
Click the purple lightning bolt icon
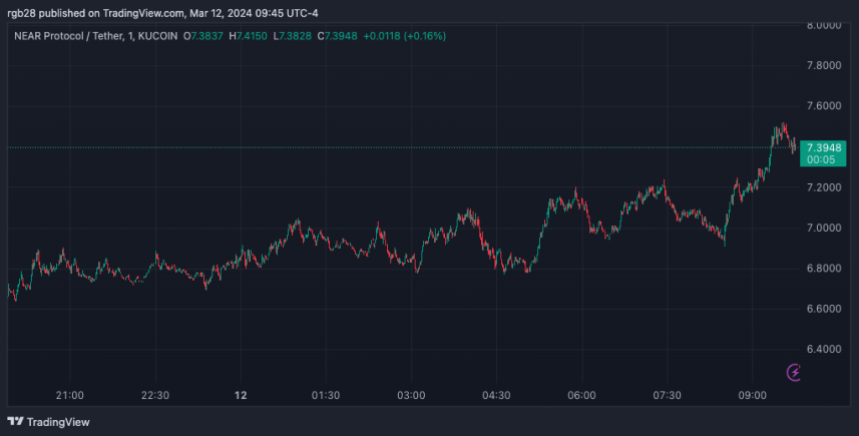[x=794, y=372]
